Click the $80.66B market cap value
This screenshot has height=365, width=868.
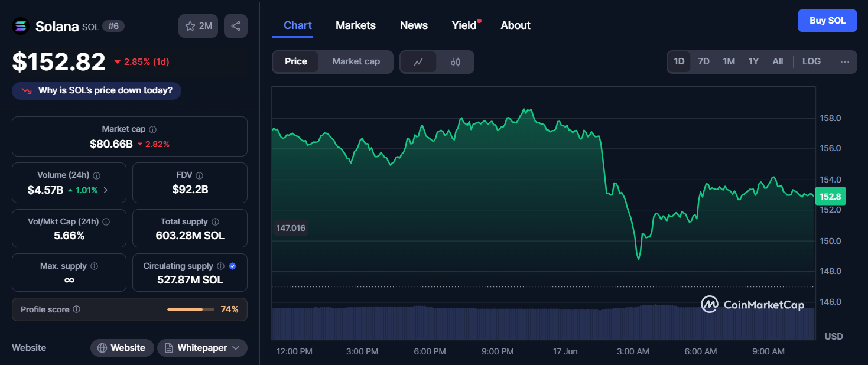(x=111, y=144)
